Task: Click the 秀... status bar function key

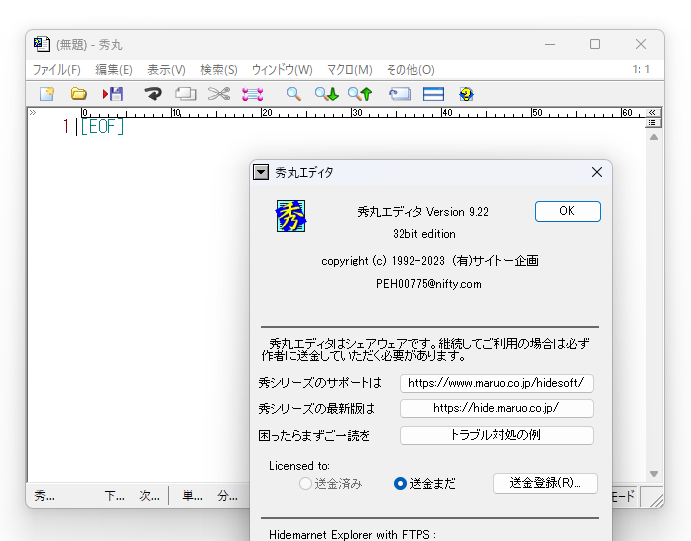Action: [x=45, y=496]
